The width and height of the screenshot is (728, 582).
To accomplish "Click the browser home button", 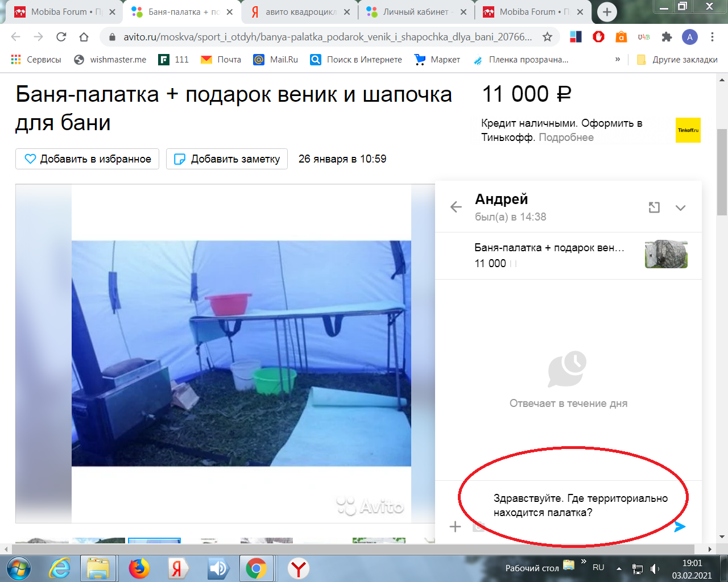I will tap(84, 37).
